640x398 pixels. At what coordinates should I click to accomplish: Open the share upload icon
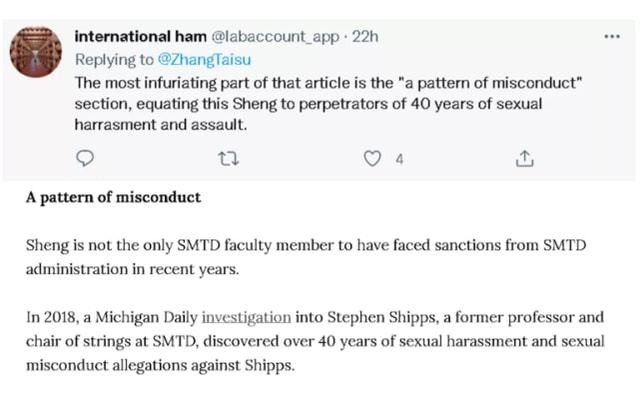pos(524,158)
